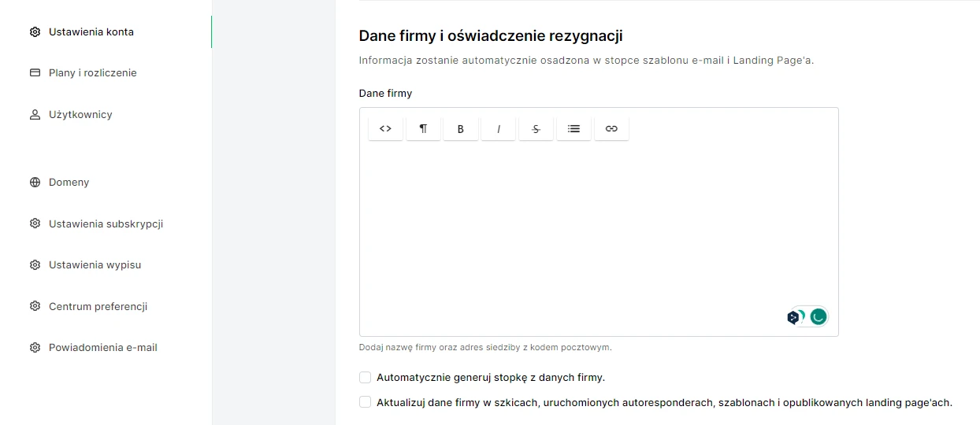Image resolution: width=980 pixels, height=425 pixels.
Task: Apply strikethrough formatting in editor toolbar
Action: (536, 128)
